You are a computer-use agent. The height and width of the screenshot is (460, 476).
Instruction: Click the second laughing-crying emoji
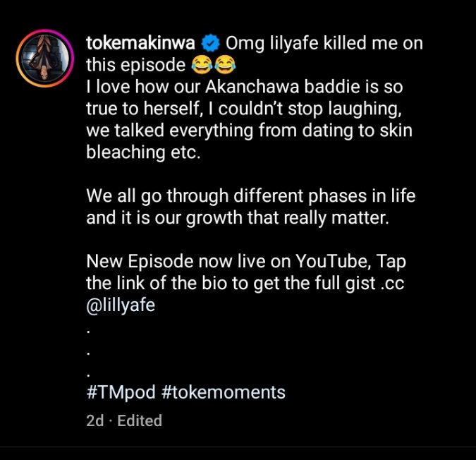click(x=225, y=65)
